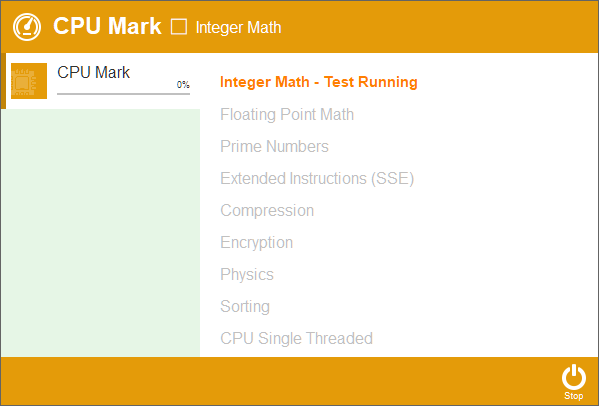Image resolution: width=599 pixels, height=406 pixels.
Task: Select Integer Math - Test Running entry
Action: [319, 82]
